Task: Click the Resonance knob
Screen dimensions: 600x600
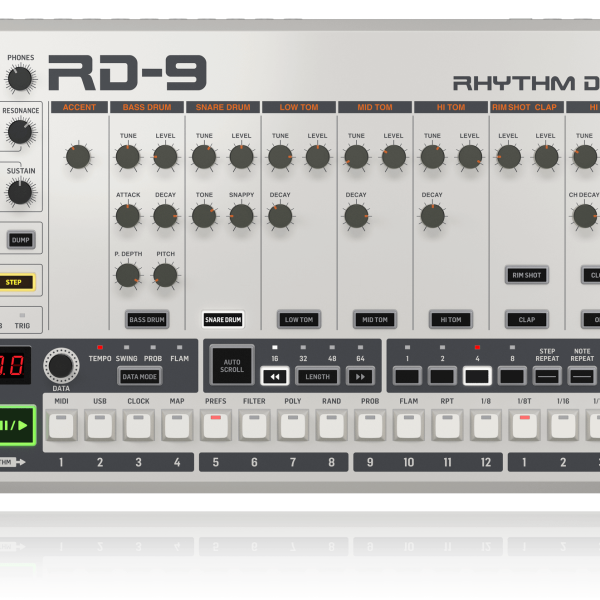Action: pos(20,132)
